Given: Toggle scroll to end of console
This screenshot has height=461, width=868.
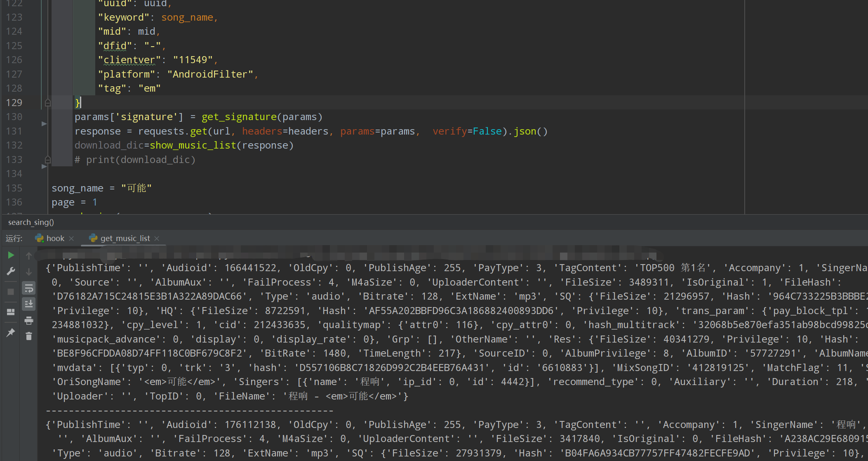Looking at the screenshot, I should pyautogui.click(x=29, y=304).
